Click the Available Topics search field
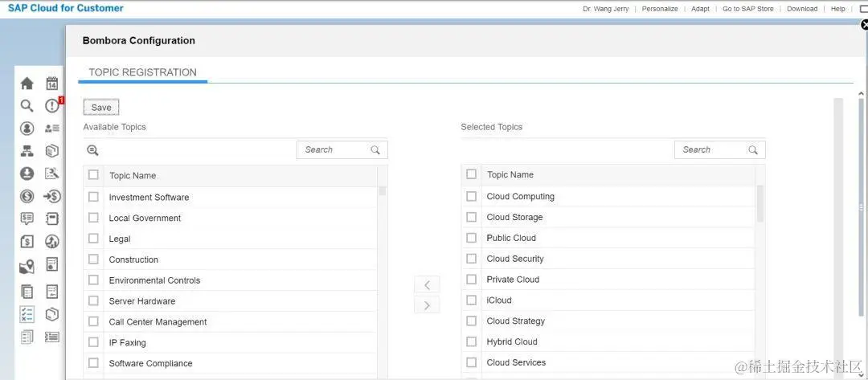Image resolution: width=868 pixels, height=380 pixels. (342, 150)
